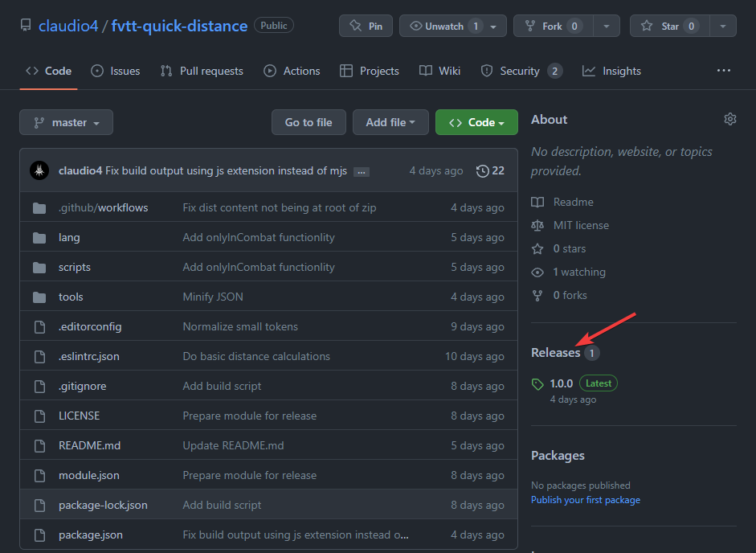Open the master branch selector
The width and height of the screenshot is (756, 553).
66,122
